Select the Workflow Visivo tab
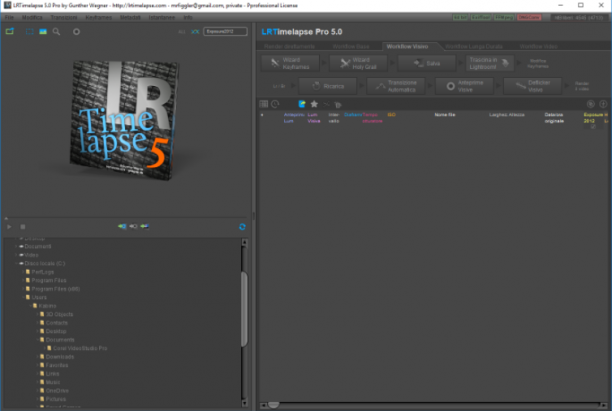 tap(407, 46)
